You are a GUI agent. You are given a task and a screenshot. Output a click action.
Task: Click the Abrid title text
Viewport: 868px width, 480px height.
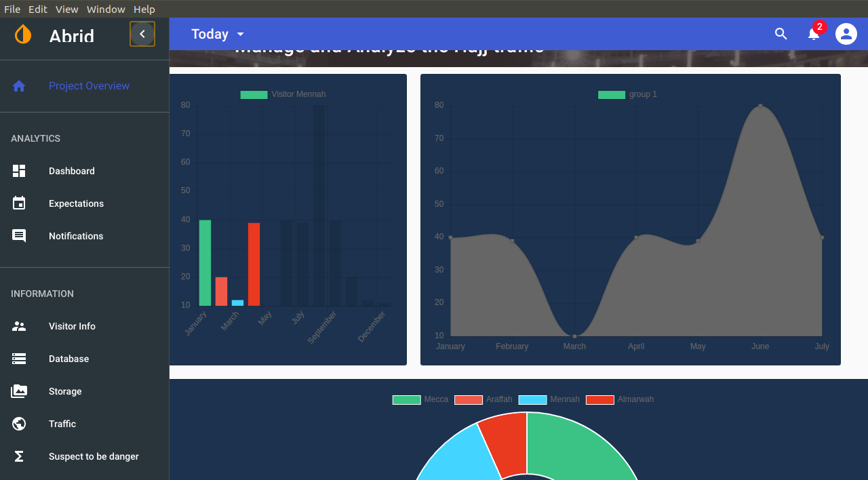(72, 36)
